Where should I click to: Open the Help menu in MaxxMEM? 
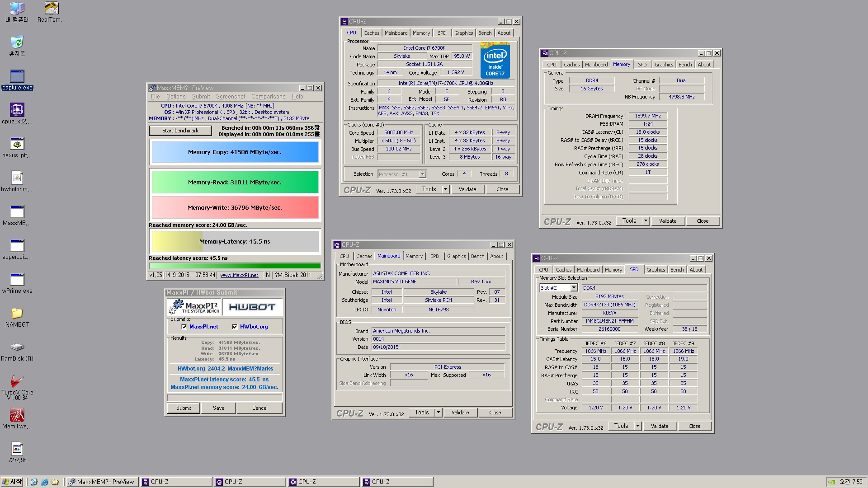297,97
